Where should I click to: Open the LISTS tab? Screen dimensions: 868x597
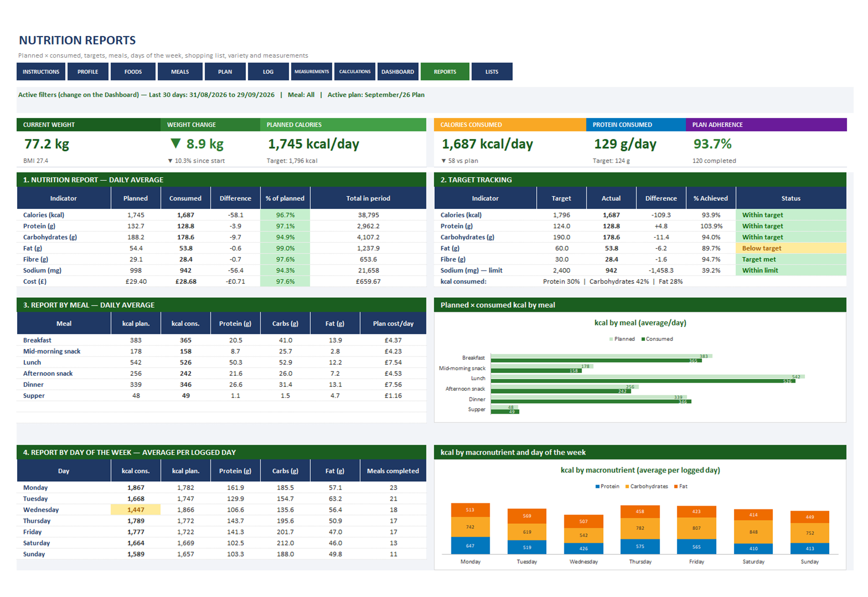492,72
